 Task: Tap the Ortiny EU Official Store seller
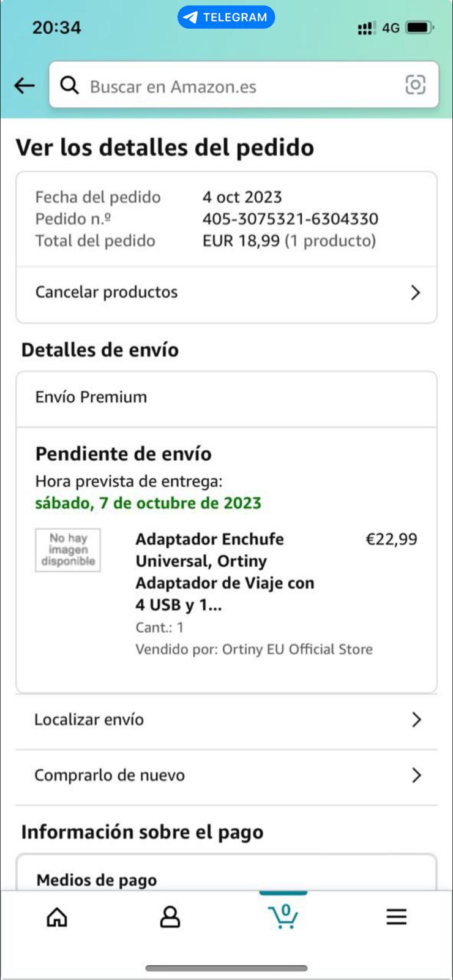(x=297, y=649)
